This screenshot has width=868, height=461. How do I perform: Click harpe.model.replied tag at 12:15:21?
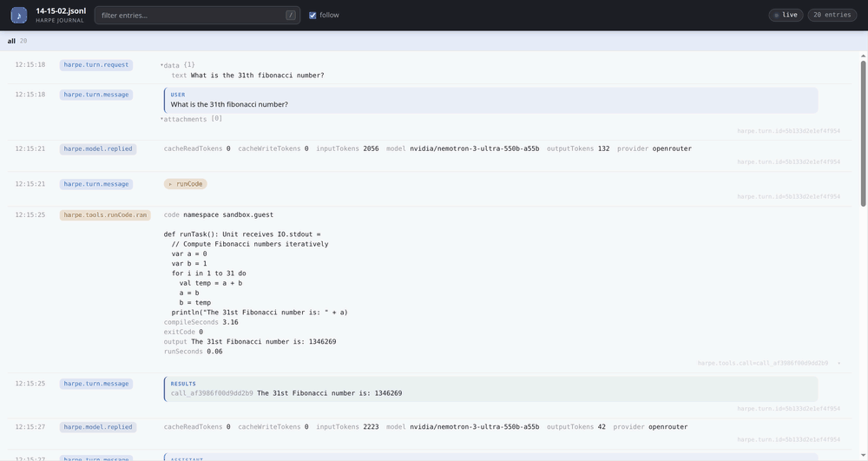click(98, 148)
